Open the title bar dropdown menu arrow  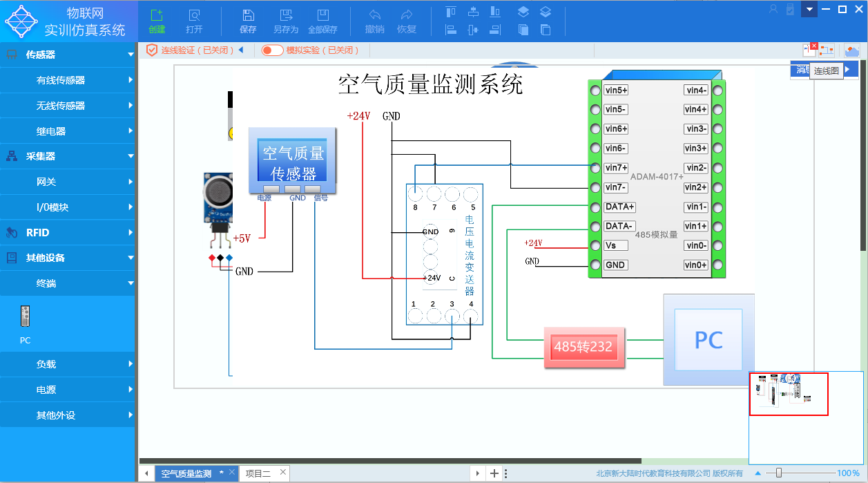(809, 9)
